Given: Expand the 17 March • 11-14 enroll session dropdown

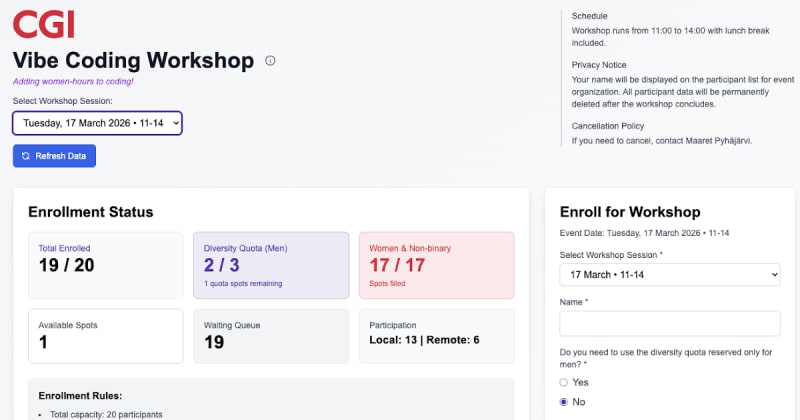Looking at the screenshot, I should 669,274.
